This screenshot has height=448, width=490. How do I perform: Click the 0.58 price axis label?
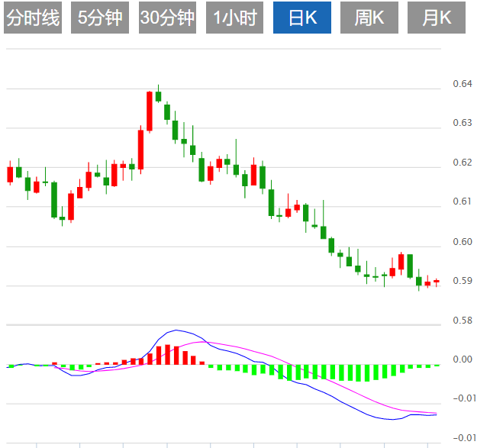click(463, 321)
